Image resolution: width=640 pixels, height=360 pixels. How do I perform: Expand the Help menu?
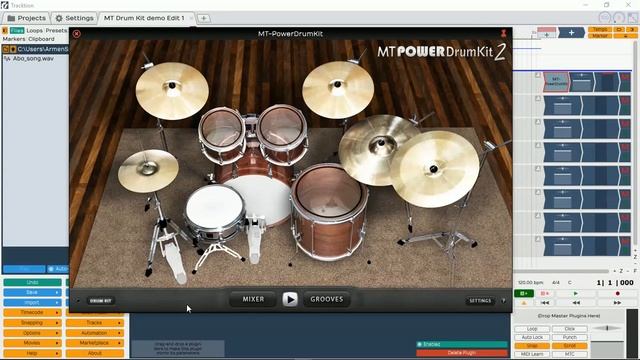click(32, 353)
